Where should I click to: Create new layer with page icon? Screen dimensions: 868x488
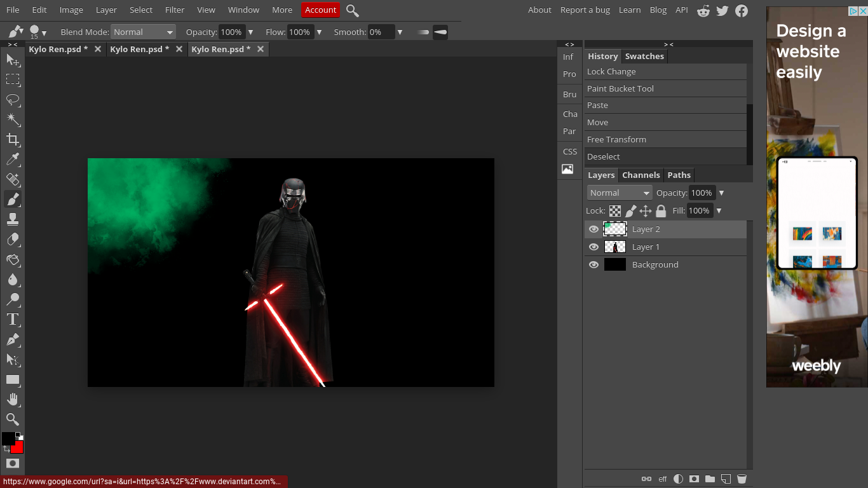click(x=726, y=479)
